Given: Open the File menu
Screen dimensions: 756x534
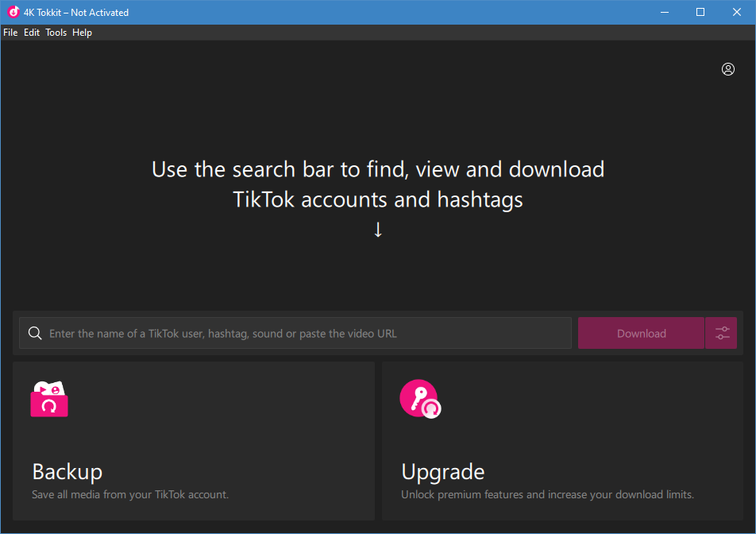Looking at the screenshot, I should (x=10, y=33).
